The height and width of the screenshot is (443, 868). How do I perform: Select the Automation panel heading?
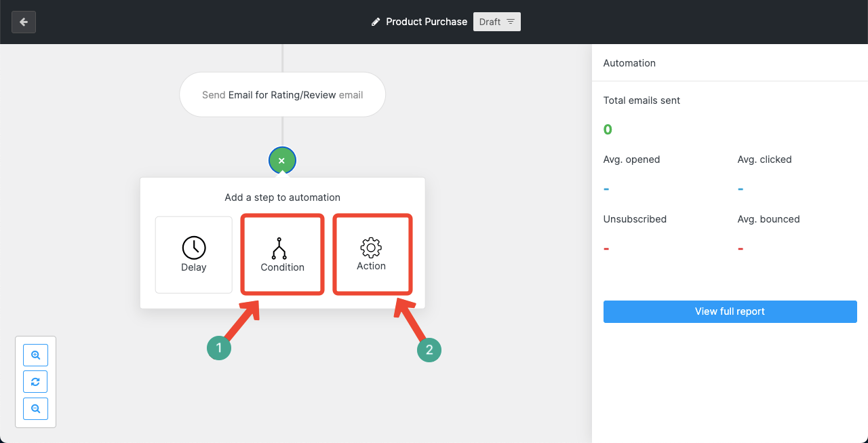[x=629, y=63]
